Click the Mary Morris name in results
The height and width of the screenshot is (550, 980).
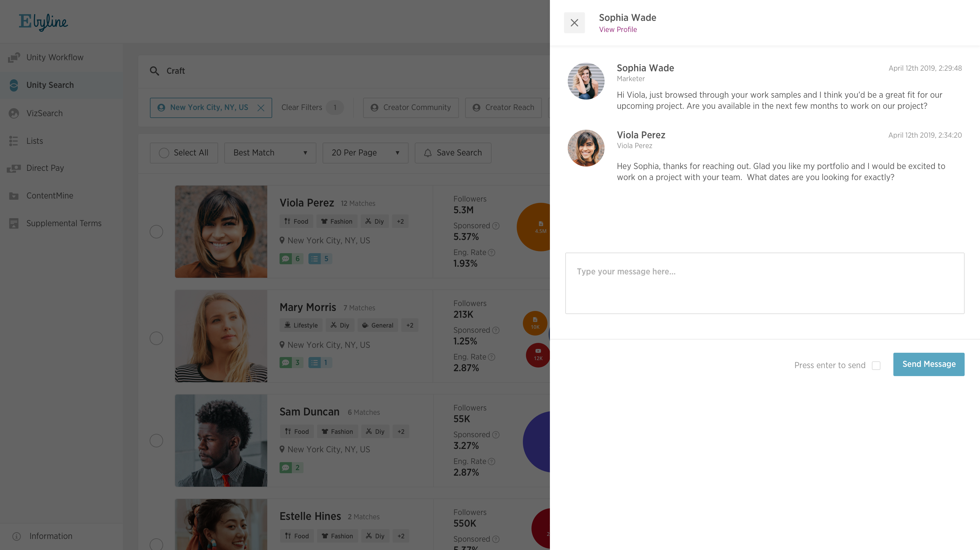pos(308,308)
